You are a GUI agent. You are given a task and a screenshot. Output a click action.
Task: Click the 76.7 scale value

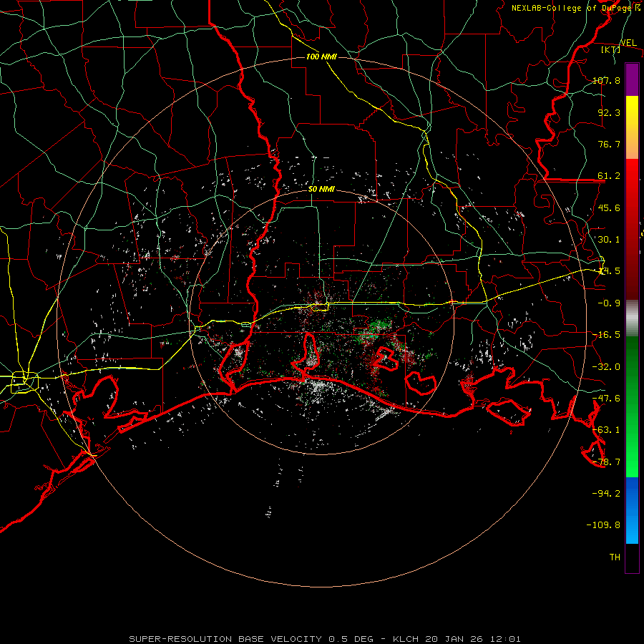[x=609, y=144]
